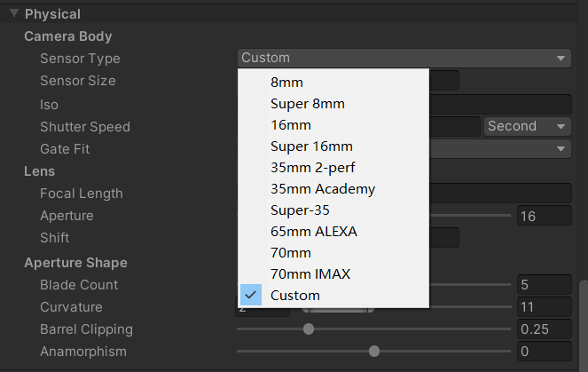The image size is (588, 372).
Task: Choose 70mm IMAX sensor preset
Action: (309, 273)
